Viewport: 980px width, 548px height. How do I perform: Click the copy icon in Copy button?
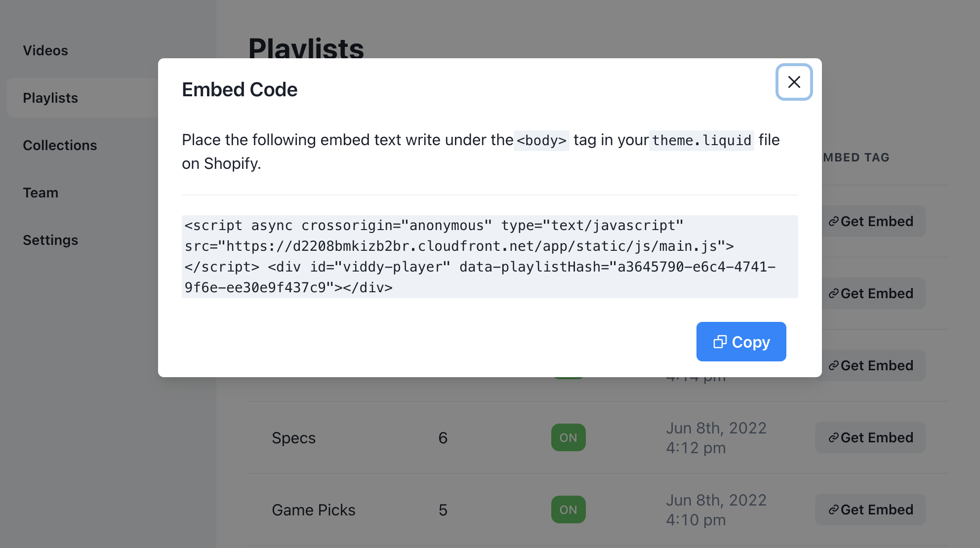[x=720, y=342]
